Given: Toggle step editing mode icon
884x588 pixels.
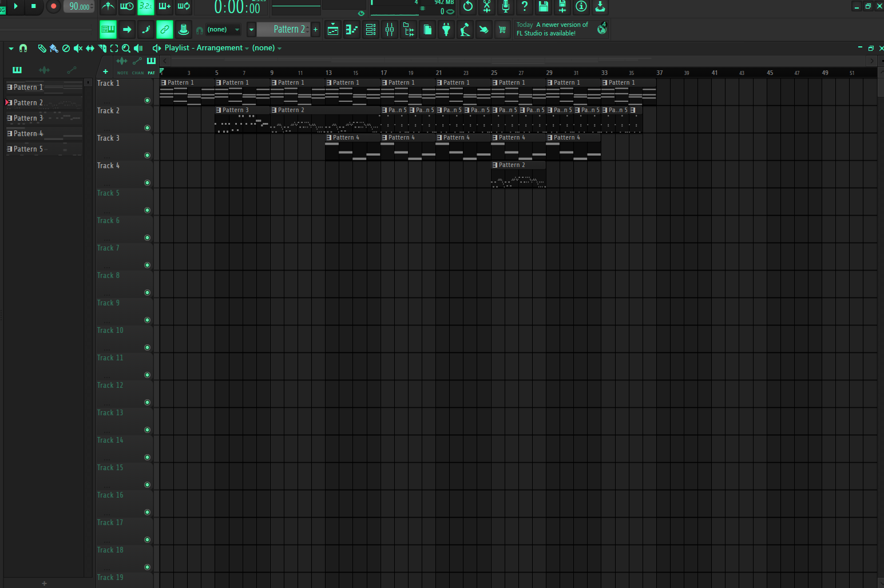Looking at the screenshot, I should (146, 29).
